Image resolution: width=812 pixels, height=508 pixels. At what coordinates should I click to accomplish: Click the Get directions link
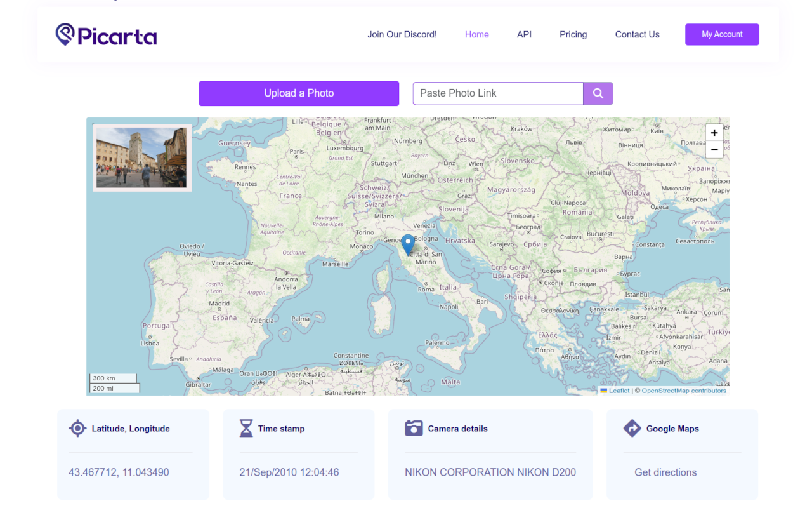pos(665,472)
